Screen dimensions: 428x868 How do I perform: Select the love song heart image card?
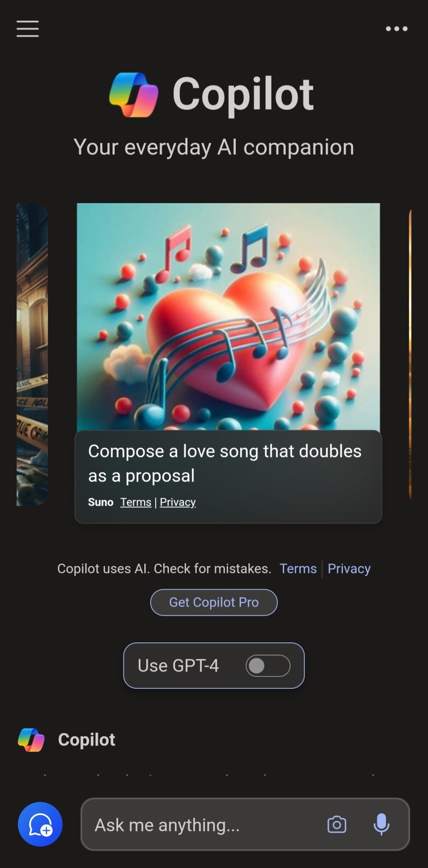click(228, 317)
